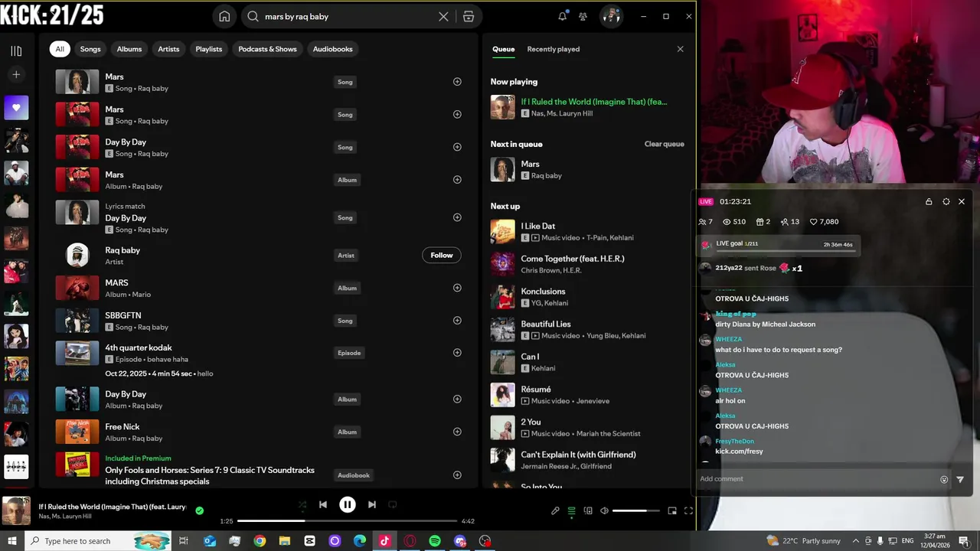Screen dimensions: 980x551
Task: Seek within the song progress bar
Action: coord(348,521)
